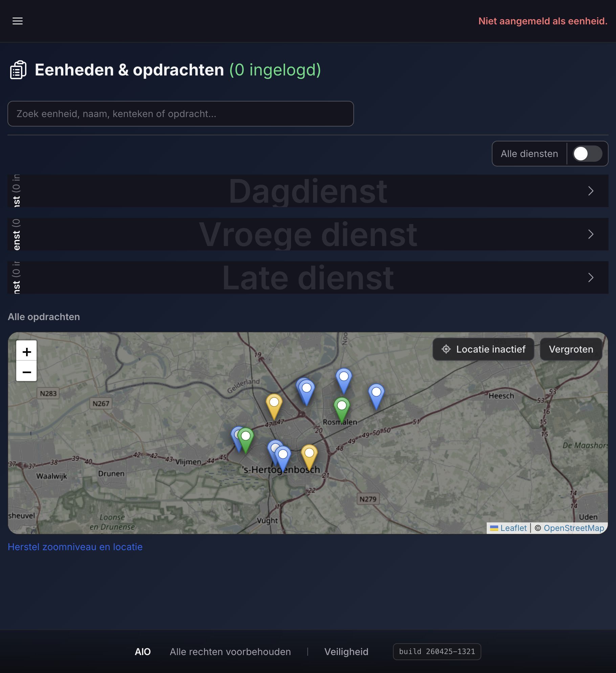The width and height of the screenshot is (616, 673).
Task: Open the hamburger navigation menu
Action: pos(18,21)
